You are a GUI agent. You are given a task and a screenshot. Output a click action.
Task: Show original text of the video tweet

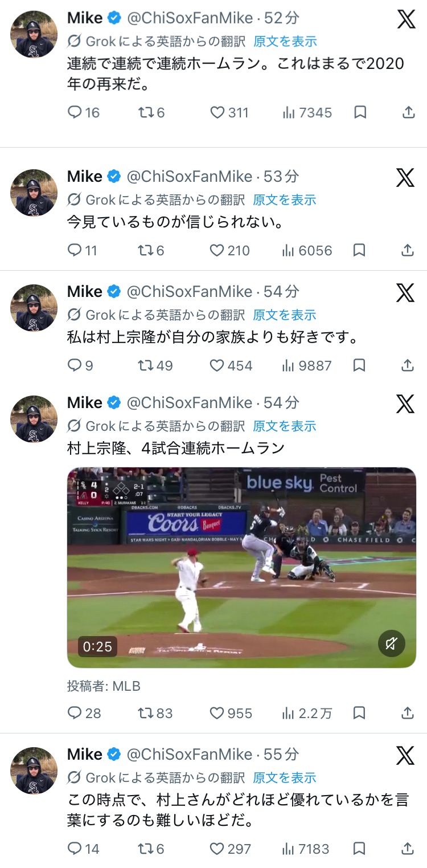pos(285,426)
